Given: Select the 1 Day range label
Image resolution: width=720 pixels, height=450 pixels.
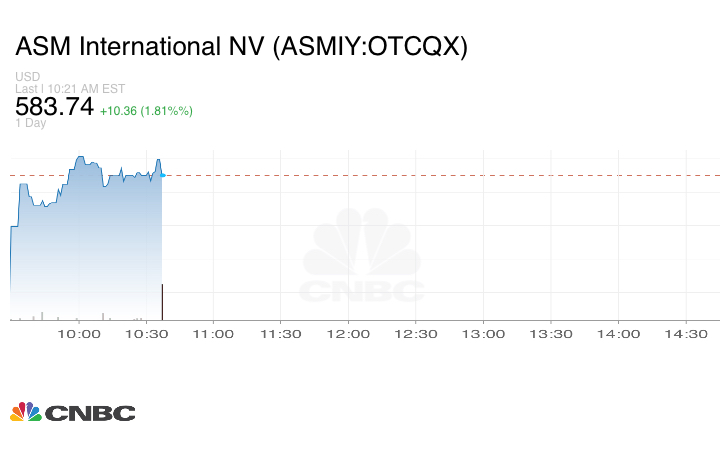Looking at the screenshot, I should pos(31,124).
